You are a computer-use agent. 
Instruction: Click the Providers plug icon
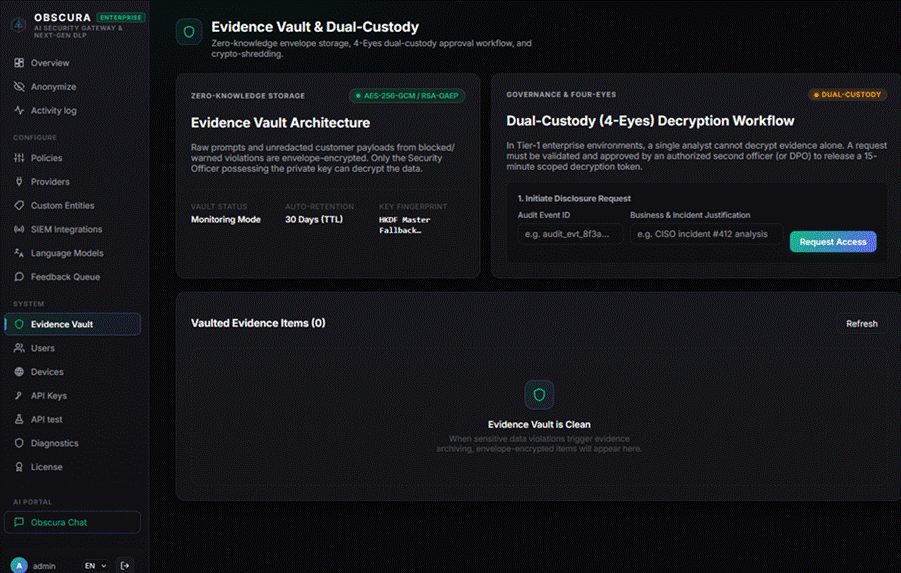(19, 181)
